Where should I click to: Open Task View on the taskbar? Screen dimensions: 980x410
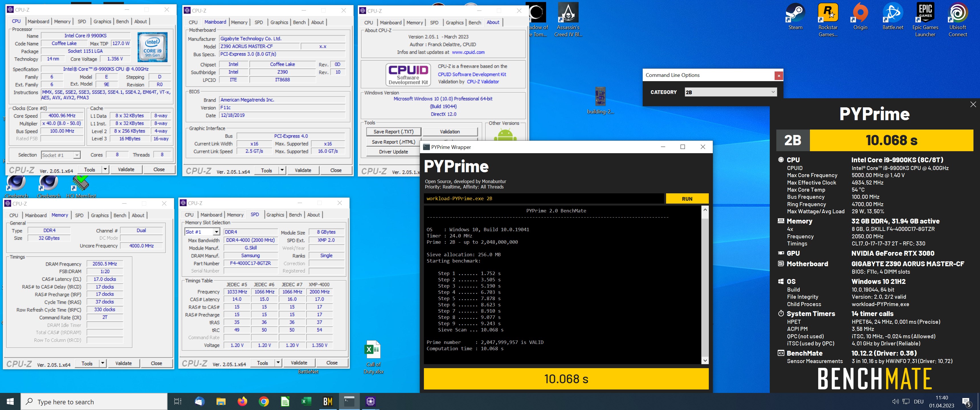pyautogui.click(x=178, y=401)
